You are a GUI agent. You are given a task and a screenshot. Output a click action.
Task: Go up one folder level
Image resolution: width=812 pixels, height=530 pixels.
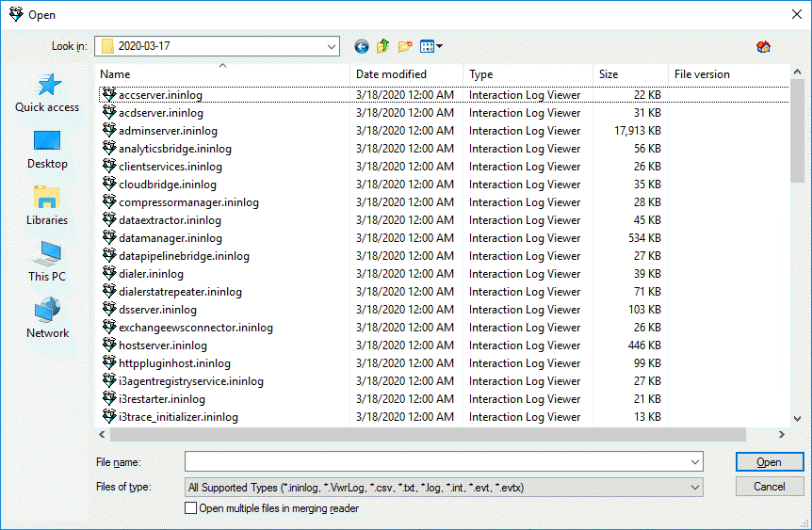[x=383, y=46]
